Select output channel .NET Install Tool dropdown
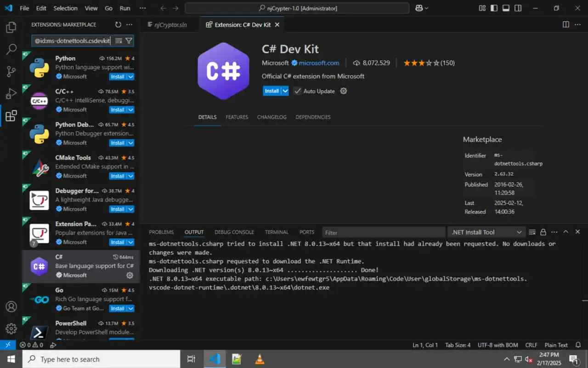Viewport: 588px width, 368px height. tap(487, 232)
